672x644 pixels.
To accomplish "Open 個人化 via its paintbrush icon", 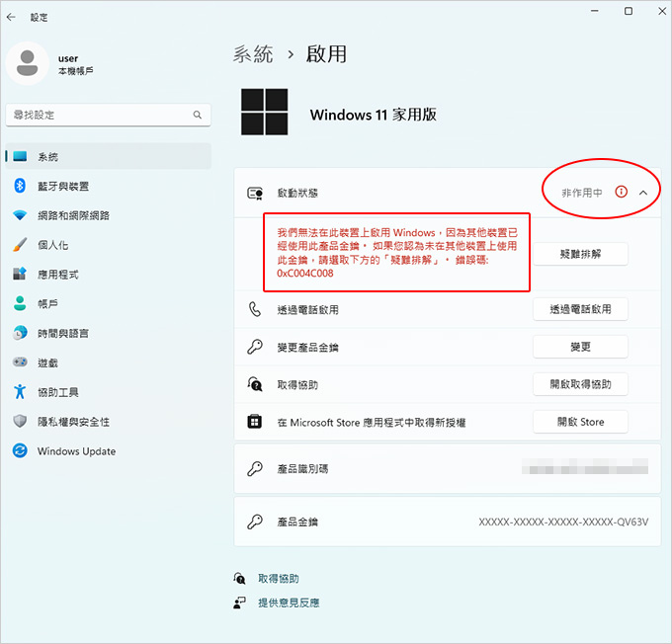I will (20, 245).
